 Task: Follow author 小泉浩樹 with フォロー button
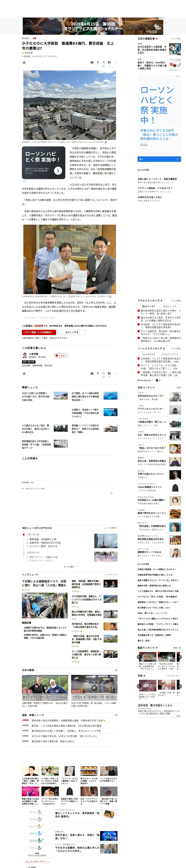click(61, 355)
